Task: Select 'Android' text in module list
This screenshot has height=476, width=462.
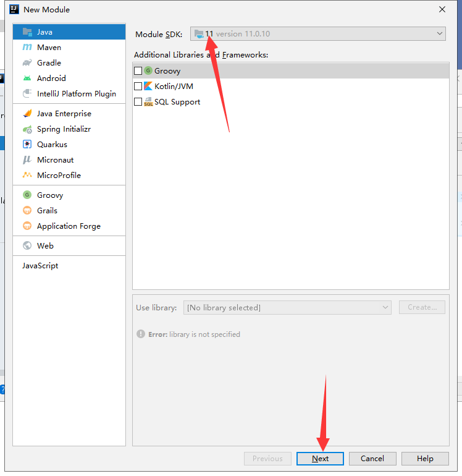Action: (x=51, y=79)
